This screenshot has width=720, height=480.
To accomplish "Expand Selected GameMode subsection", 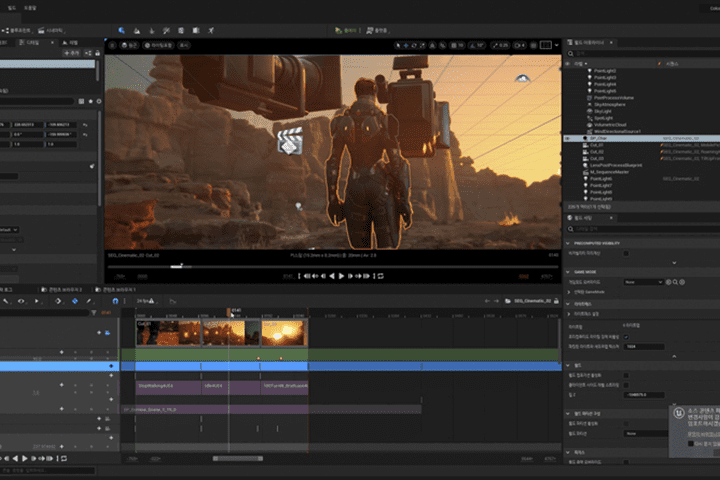I will point(569,292).
